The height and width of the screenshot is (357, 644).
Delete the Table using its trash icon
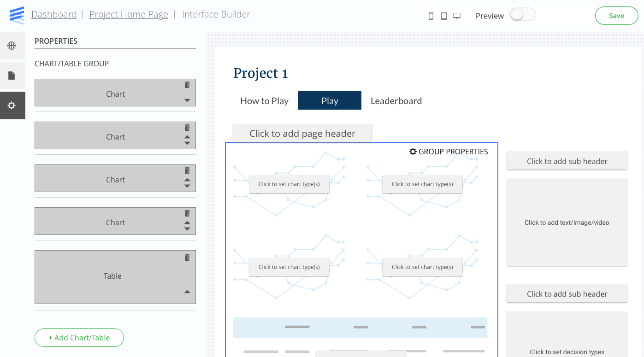point(187,258)
